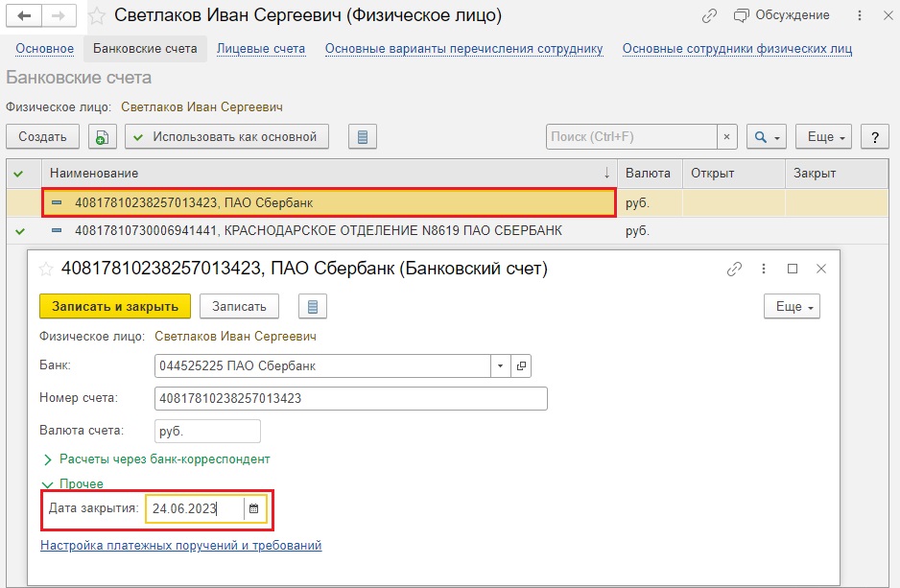
Task: Add bank account form to favorites star
Action: tap(46, 269)
